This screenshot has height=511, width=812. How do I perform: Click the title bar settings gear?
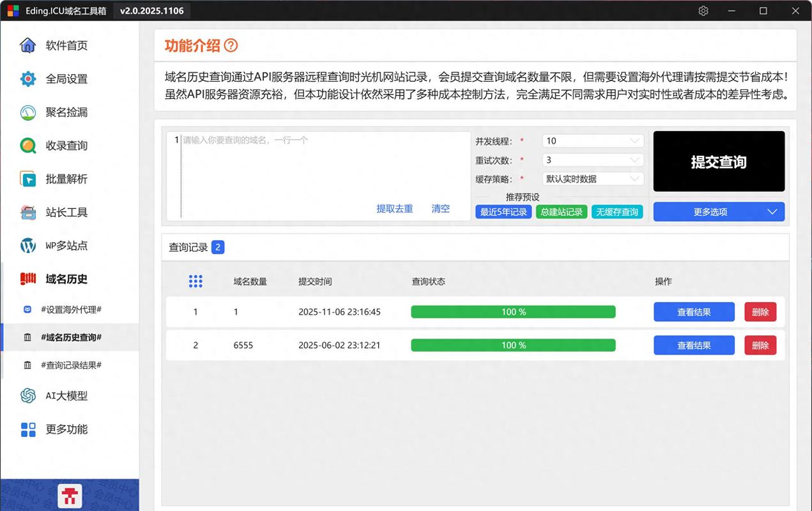[703, 11]
